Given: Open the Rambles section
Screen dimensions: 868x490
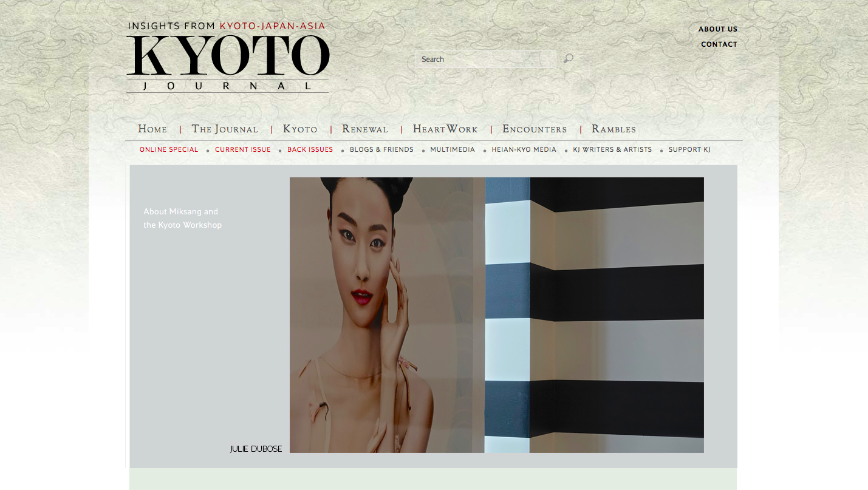Looking at the screenshot, I should tap(614, 129).
